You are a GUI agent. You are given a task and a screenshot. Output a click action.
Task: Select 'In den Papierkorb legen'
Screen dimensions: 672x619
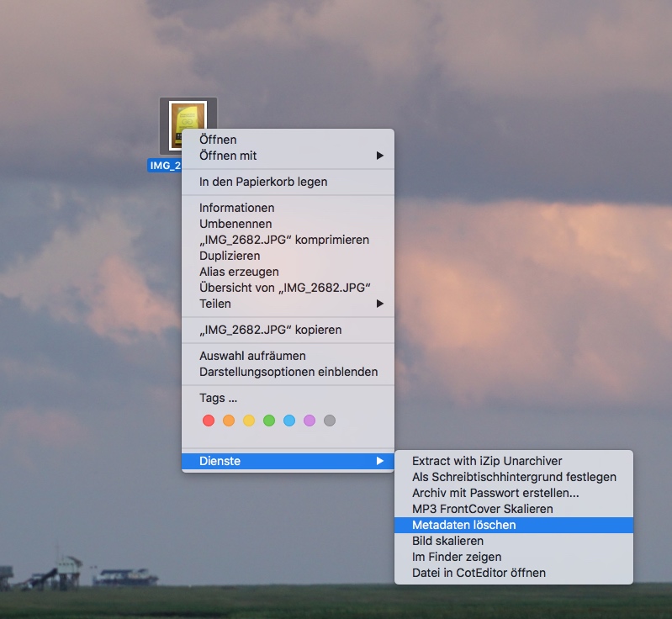[263, 182]
